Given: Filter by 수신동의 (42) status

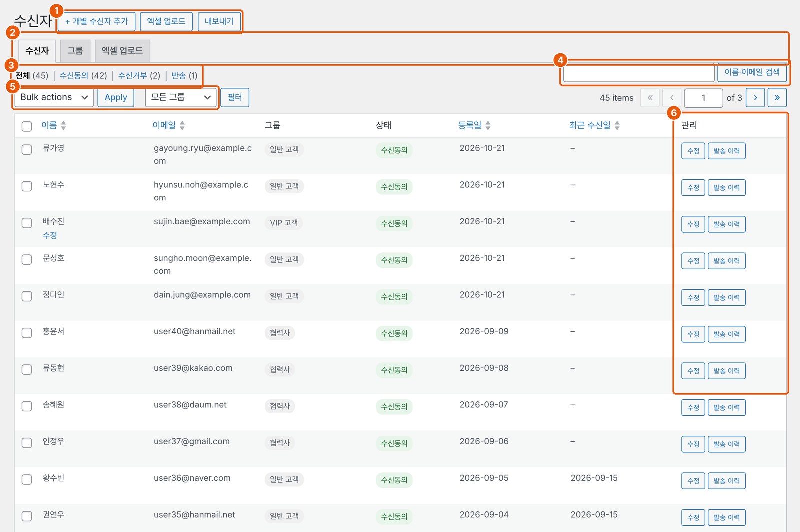Looking at the screenshot, I should (x=83, y=75).
